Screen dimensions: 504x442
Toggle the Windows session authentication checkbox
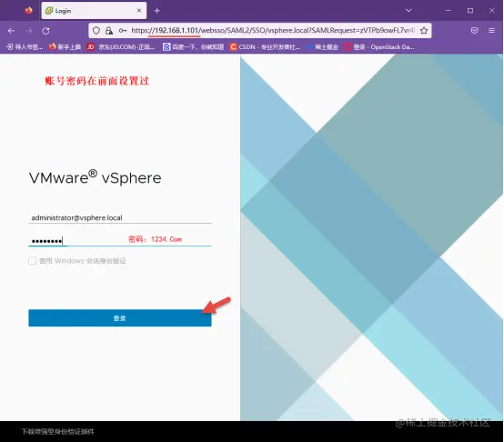33,260
